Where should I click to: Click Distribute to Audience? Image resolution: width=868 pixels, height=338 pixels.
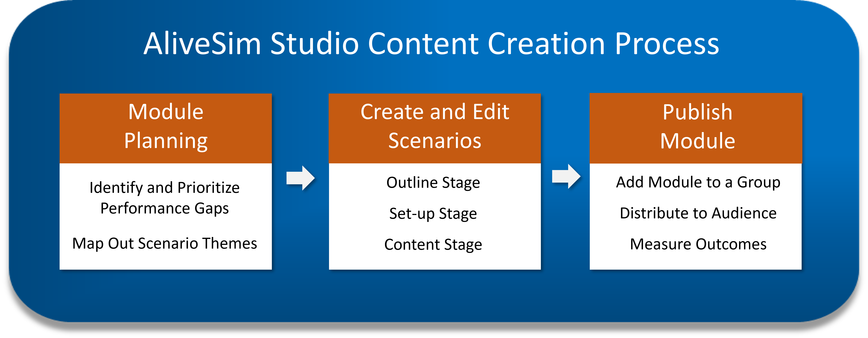[x=698, y=213]
